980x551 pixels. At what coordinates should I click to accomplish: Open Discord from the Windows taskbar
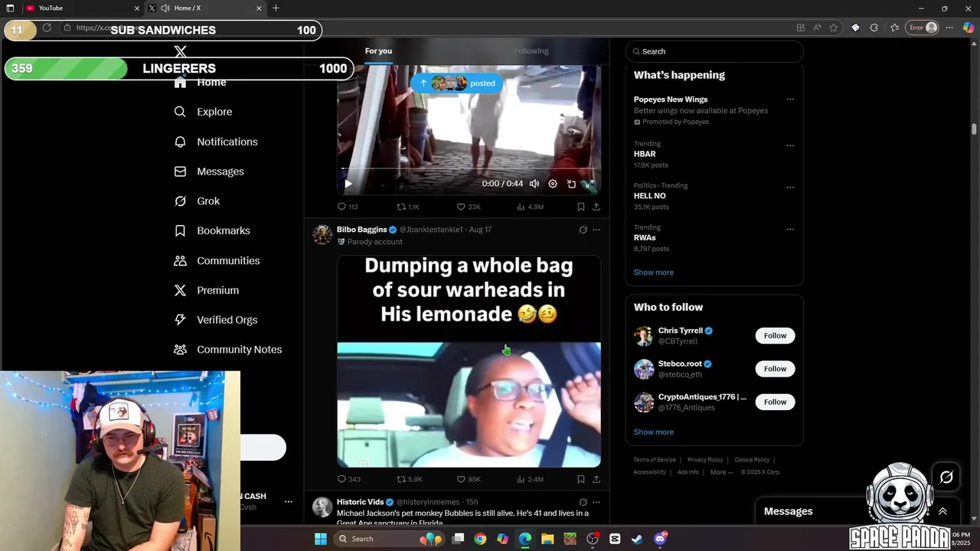(660, 539)
